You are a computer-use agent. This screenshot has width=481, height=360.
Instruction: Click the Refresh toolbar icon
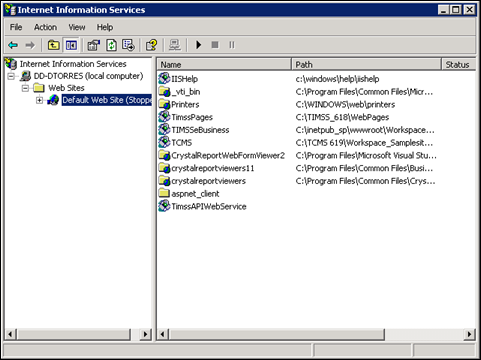pyautogui.click(x=111, y=45)
